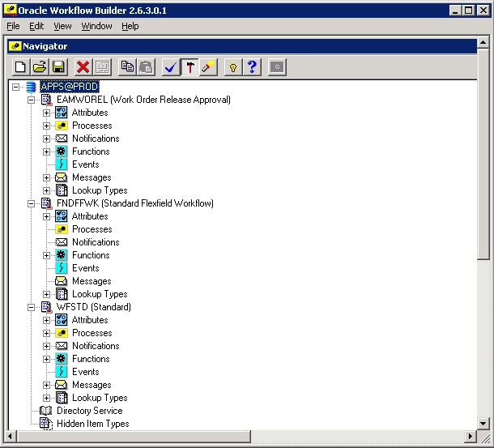The width and height of the screenshot is (494, 448).
Task: Click the Functions gear icon under EAMWOREL
Action: 61,151
